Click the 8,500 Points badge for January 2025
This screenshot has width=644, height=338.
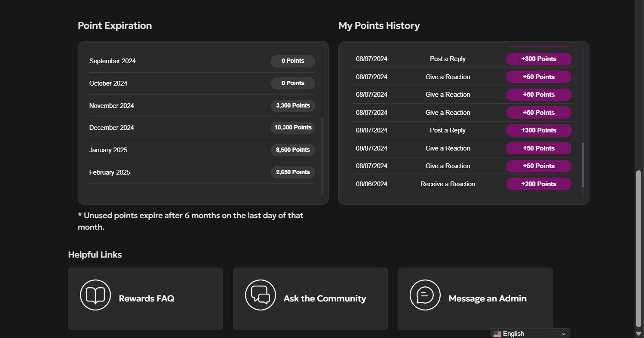tap(293, 150)
